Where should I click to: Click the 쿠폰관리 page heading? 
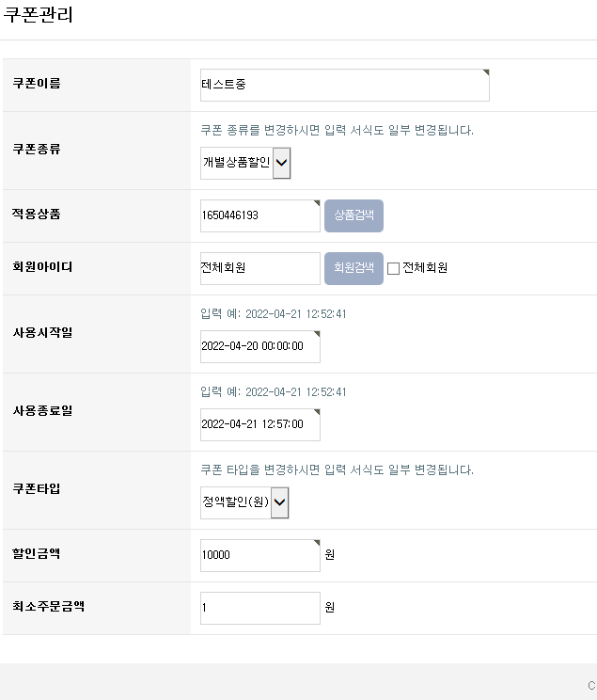click(39, 16)
